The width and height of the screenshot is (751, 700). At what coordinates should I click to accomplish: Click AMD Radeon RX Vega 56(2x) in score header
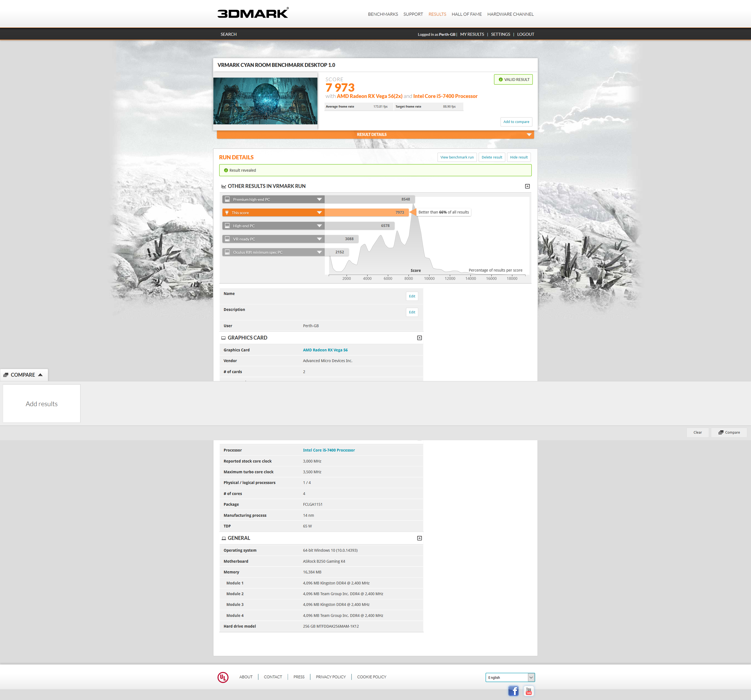(369, 96)
